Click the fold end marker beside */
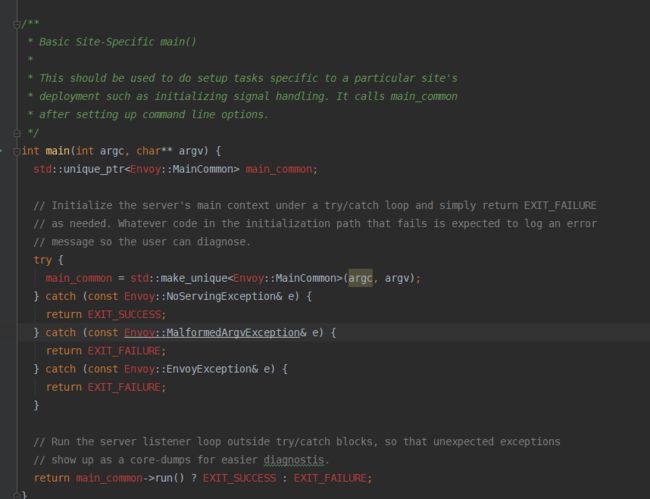 17,133
